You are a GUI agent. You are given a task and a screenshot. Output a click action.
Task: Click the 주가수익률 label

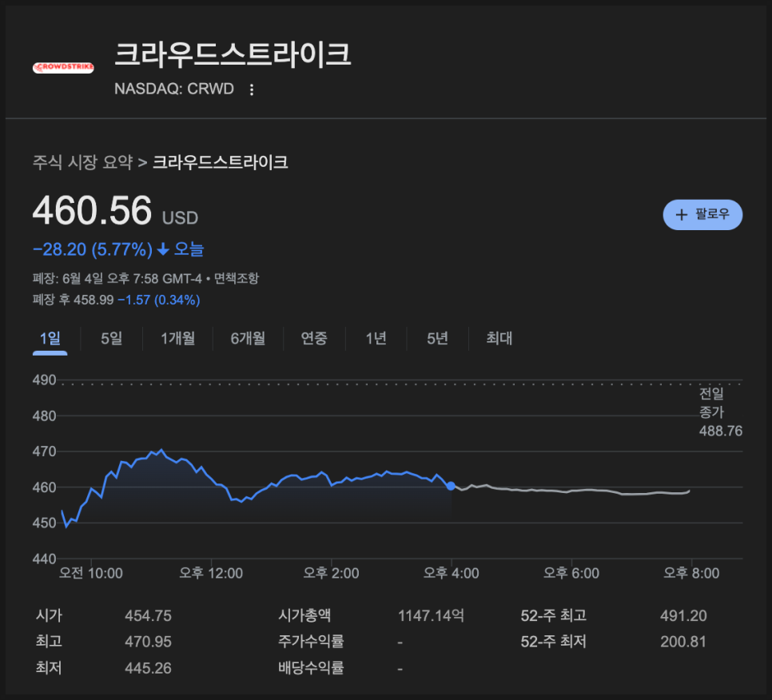point(311,642)
